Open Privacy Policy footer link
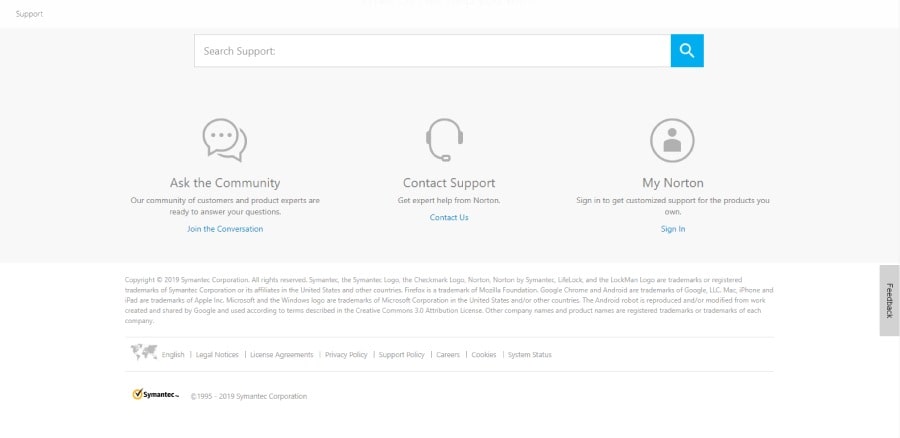Image resolution: width=900 pixels, height=438 pixels. coord(346,355)
